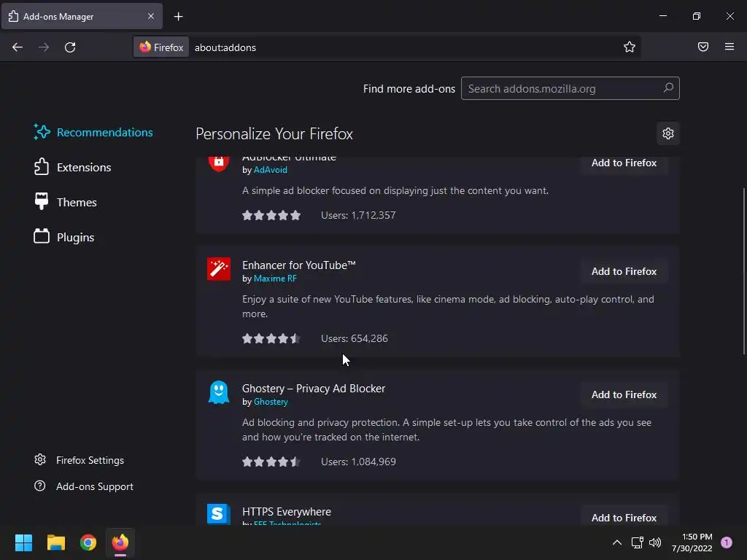This screenshot has height=560, width=747.
Task: Open network status in system tray
Action: pyautogui.click(x=637, y=542)
